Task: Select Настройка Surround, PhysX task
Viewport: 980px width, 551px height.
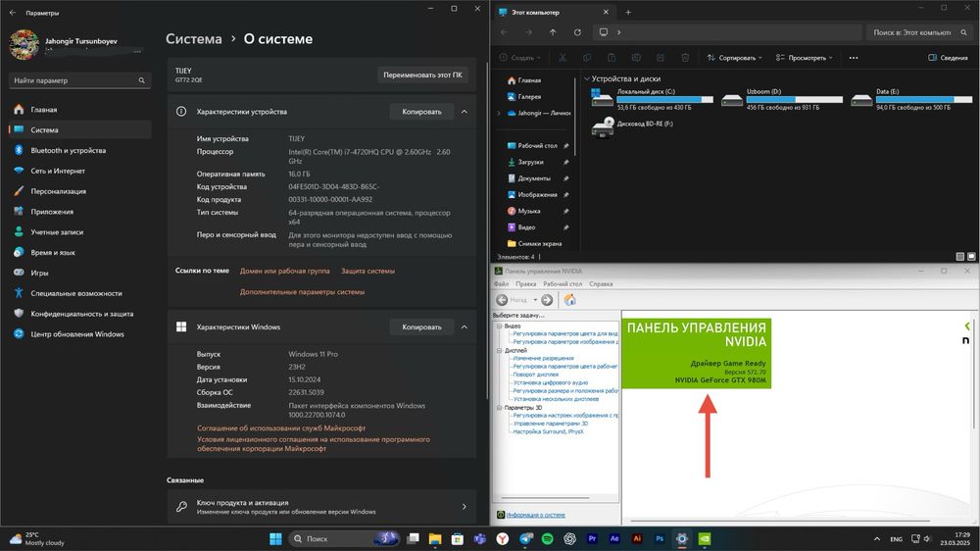Action: (548, 431)
